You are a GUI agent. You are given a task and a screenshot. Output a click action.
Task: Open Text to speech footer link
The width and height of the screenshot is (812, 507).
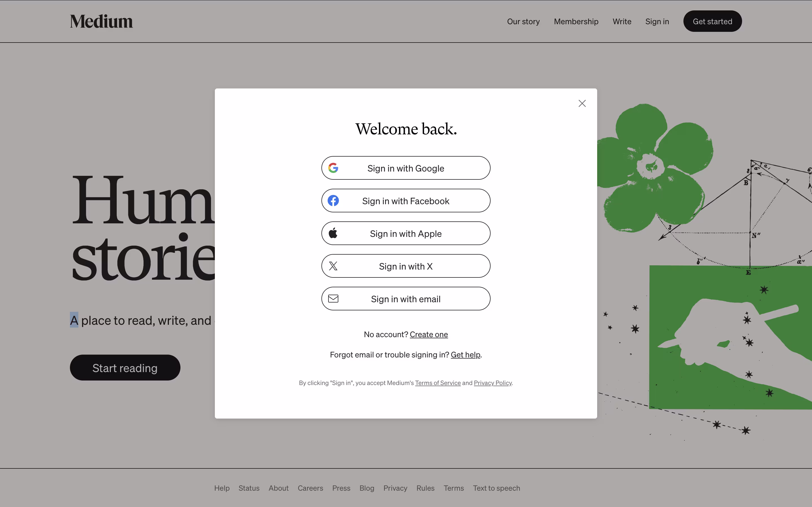pyautogui.click(x=496, y=488)
